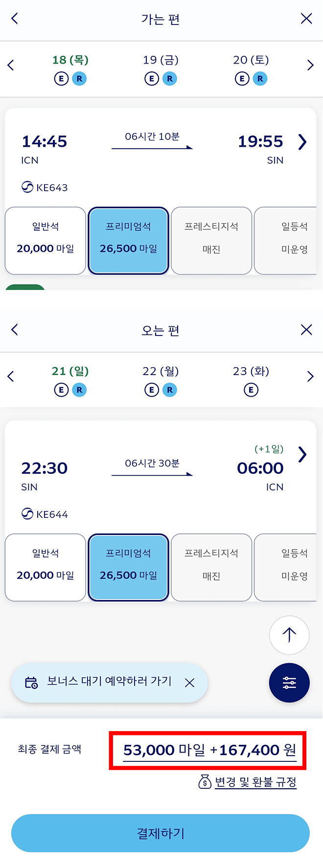This screenshot has width=323, height=868.
Task: Tap the R badge under 21 (일)
Action: (x=79, y=390)
